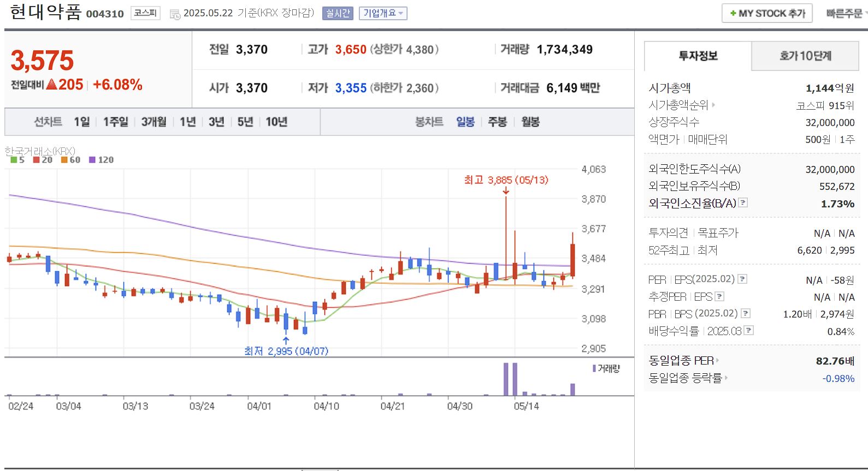Switch to 주봉 weekly candle chart
Image resolution: width=868 pixels, height=471 pixels.
pyautogui.click(x=497, y=122)
